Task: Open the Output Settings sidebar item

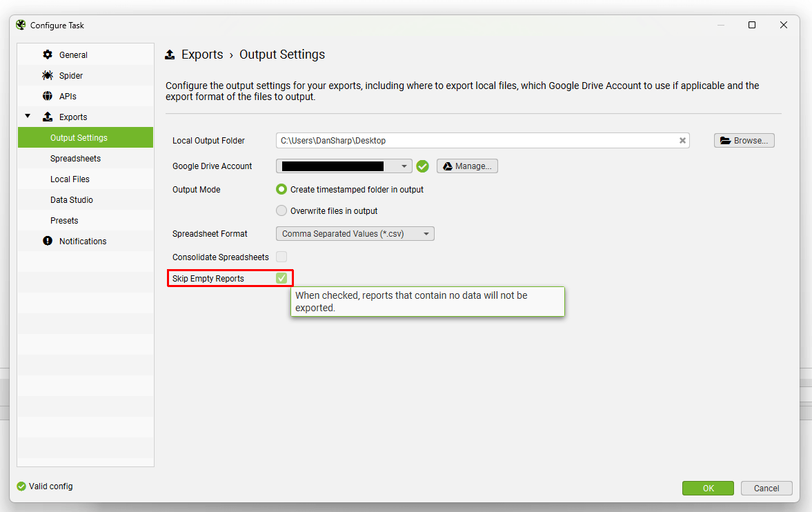Action: [86, 137]
